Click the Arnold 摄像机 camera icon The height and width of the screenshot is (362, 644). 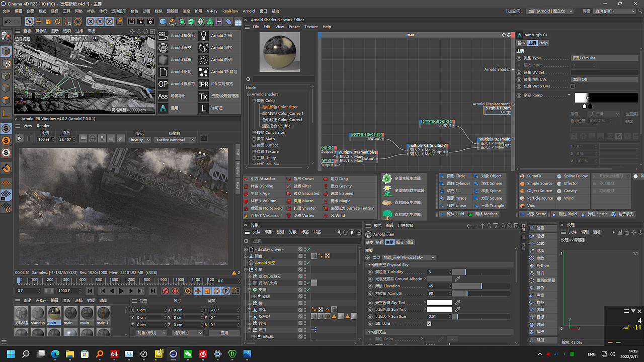tap(163, 36)
